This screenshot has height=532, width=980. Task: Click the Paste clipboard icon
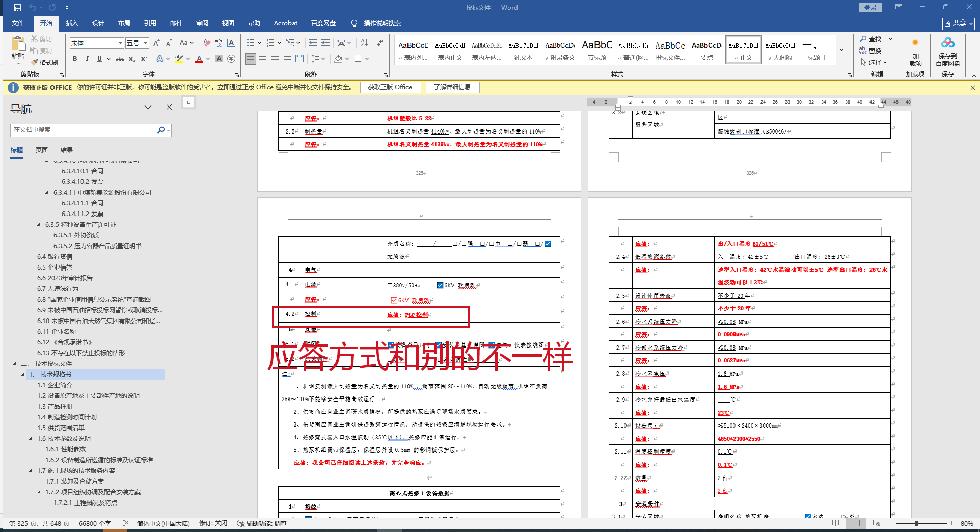(x=18, y=44)
